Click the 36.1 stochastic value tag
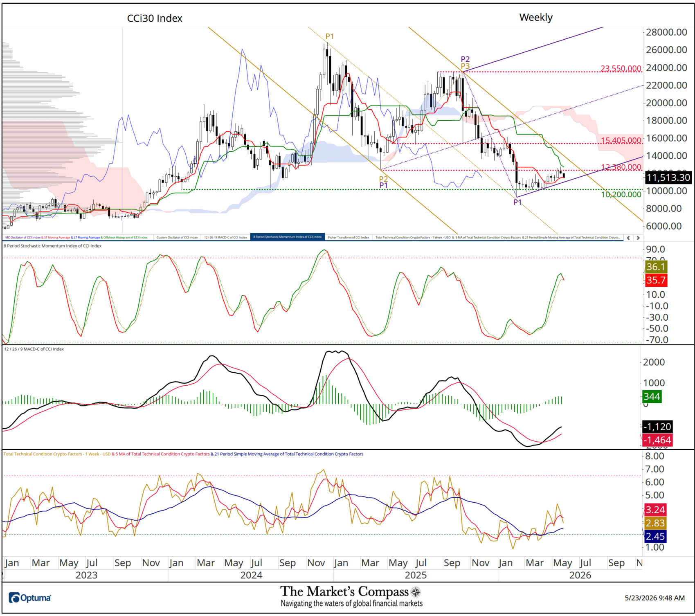The height and width of the screenshot is (616, 695). pyautogui.click(x=655, y=267)
